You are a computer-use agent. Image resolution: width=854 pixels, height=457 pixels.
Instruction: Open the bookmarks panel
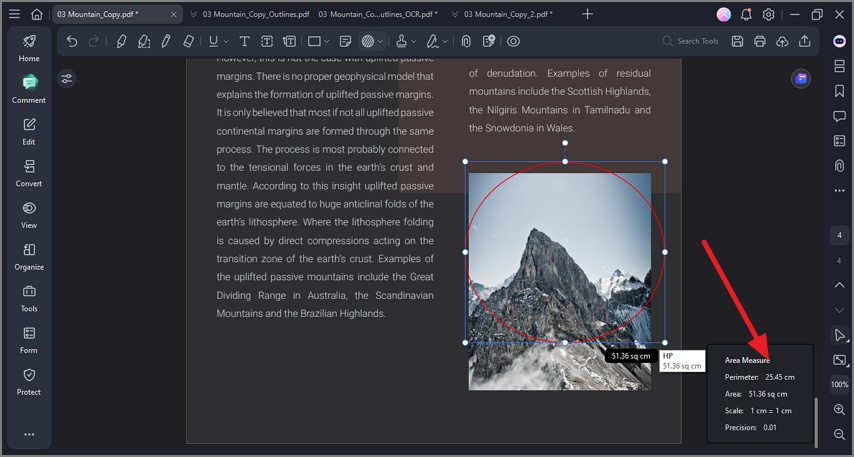839,91
